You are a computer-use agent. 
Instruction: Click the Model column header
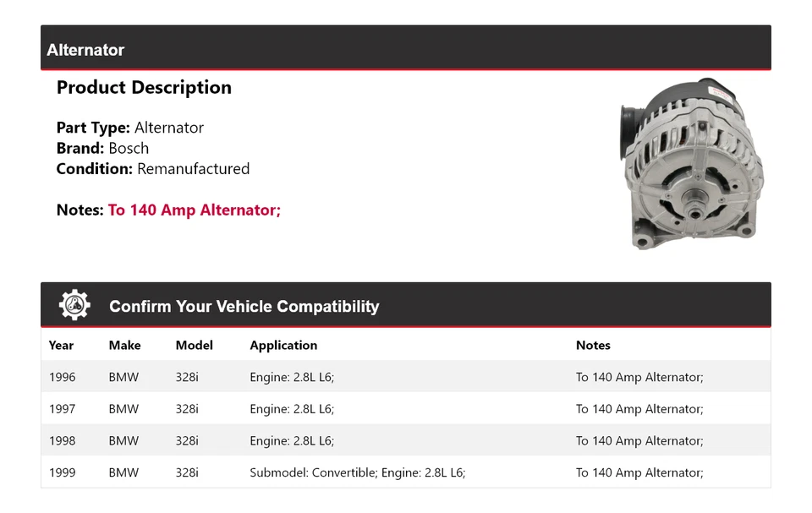tap(195, 345)
